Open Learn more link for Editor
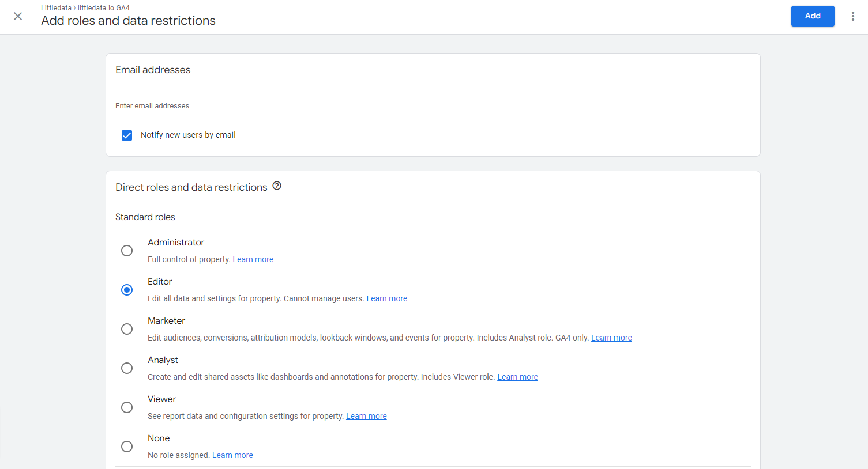868x469 pixels. pyautogui.click(x=387, y=298)
